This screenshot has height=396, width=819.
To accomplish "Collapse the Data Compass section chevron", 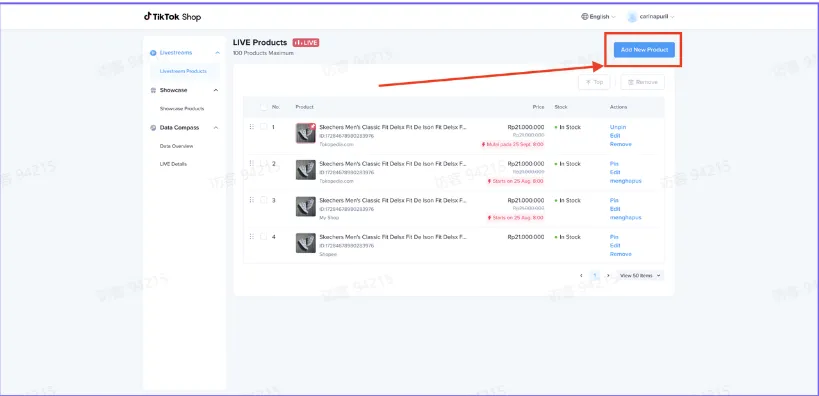I will coord(216,128).
